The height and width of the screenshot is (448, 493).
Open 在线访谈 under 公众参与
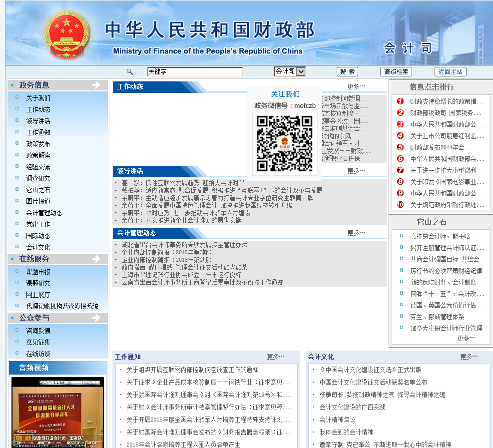click(38, 354)
